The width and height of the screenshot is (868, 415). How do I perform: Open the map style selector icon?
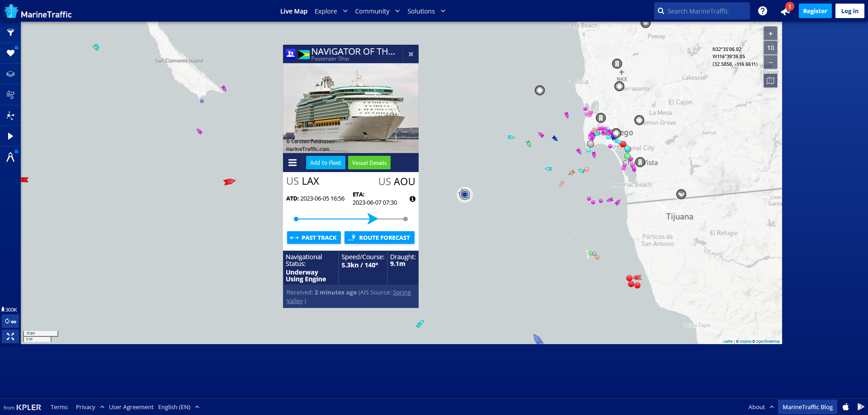click(770, 81)
